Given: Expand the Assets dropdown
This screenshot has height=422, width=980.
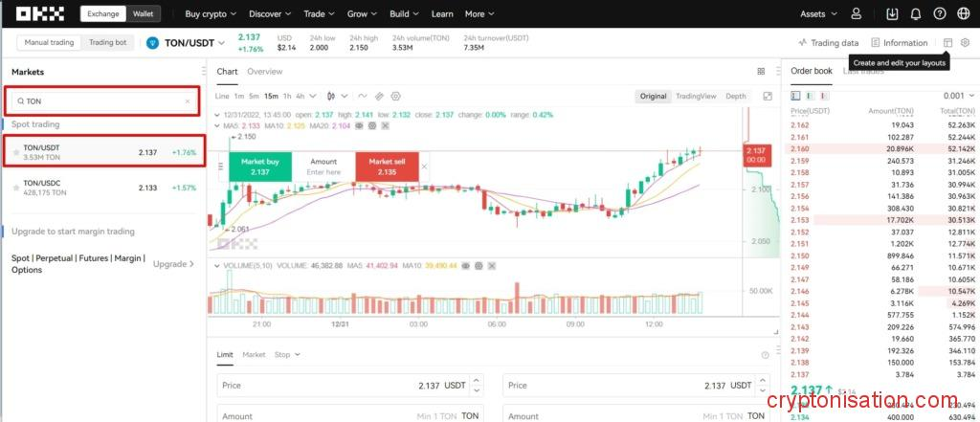Looking at the screenshot, I should (818, 14).
